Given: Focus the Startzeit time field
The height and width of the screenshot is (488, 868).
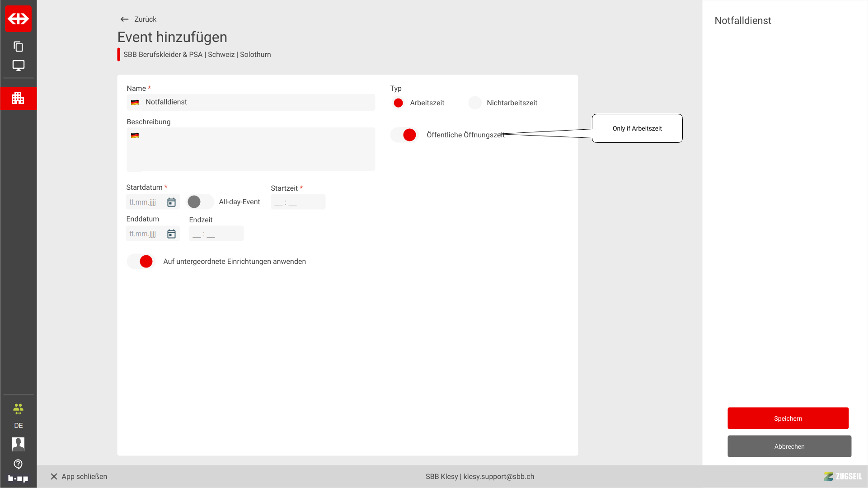Looking at the screenshot, I should tap(298, 202).
